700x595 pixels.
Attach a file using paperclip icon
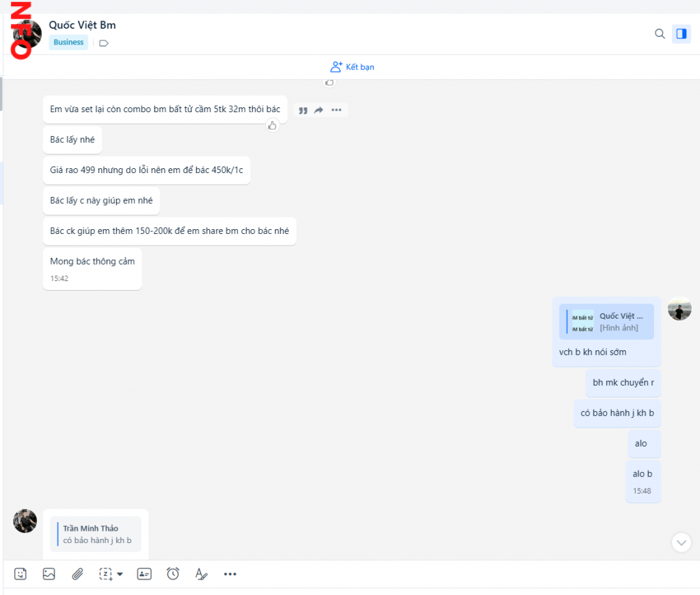coord(78,574)
